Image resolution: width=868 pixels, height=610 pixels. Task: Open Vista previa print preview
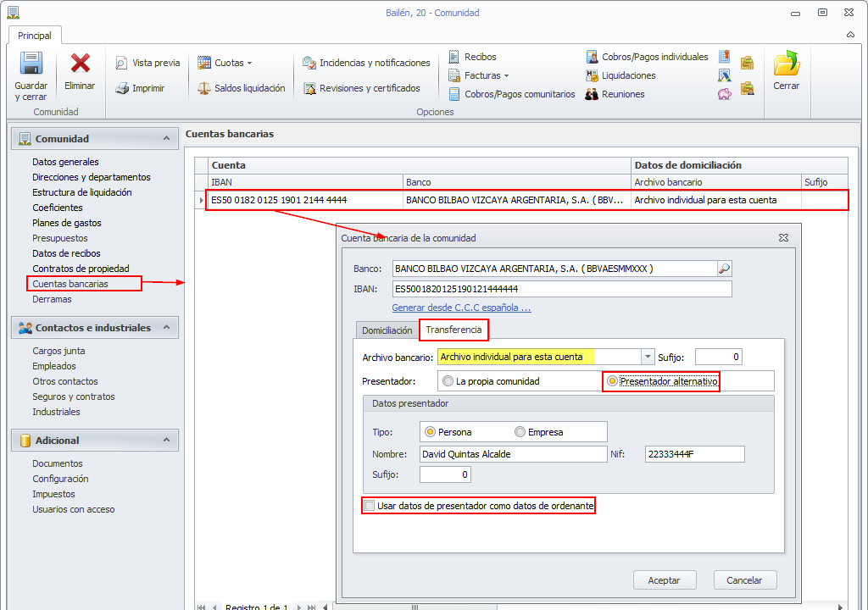pyautogui.click(x=147, y=63)
